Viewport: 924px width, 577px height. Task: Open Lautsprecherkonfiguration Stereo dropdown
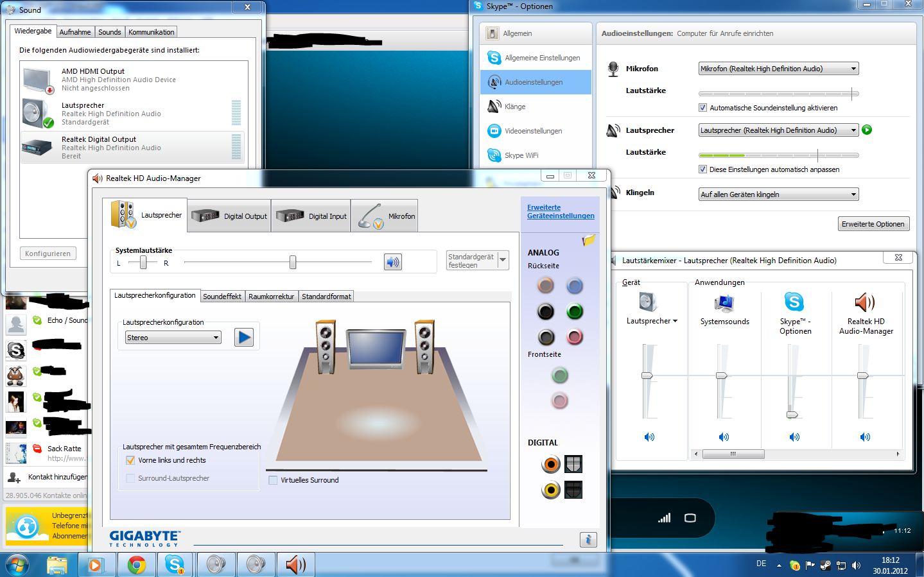click(173, 338)
